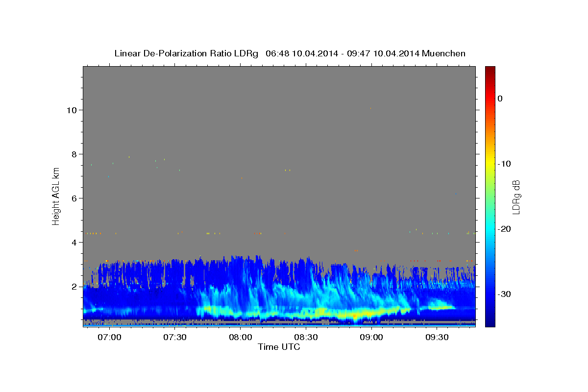Click the 08:30 time tick label
Screen dimensions: 588x392
pos(306,338)
